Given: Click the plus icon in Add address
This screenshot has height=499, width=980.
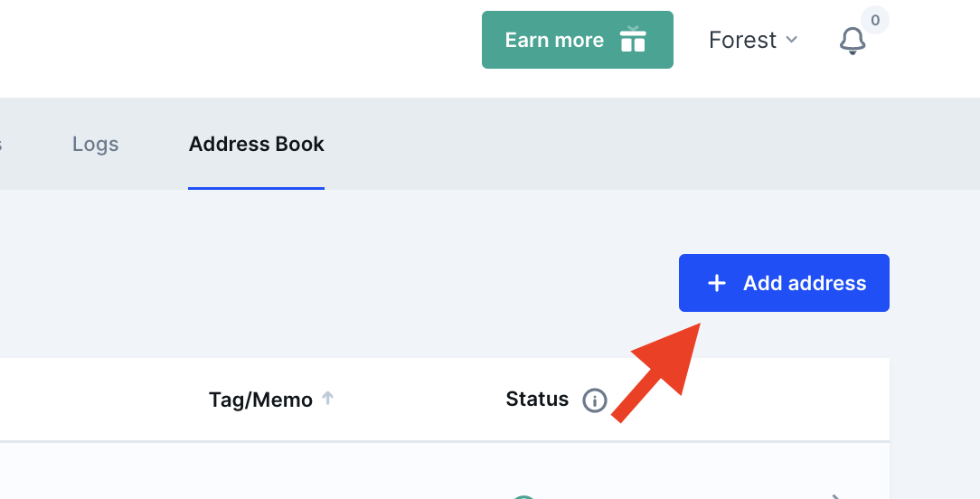Looking at the screenshot, I should coord(716,283).
